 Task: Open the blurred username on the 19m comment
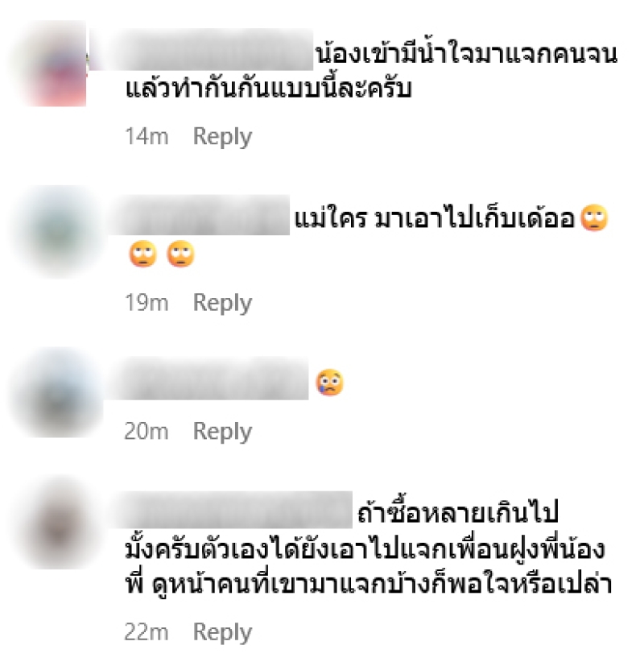click(198, 215)
